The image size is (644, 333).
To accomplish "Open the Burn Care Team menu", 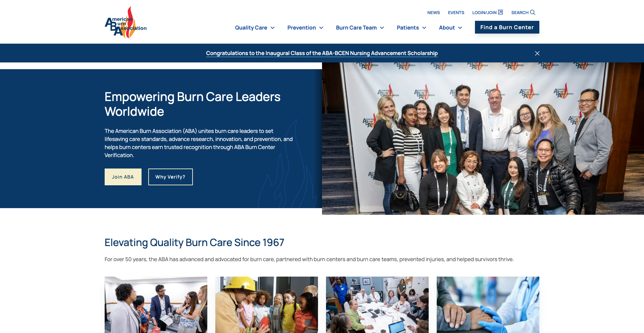I will (356, 28).
